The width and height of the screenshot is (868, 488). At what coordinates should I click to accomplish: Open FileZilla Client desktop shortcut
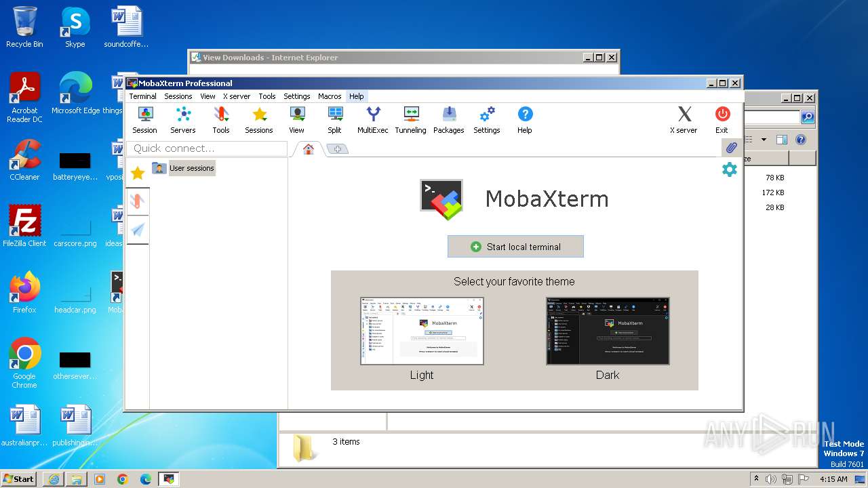(24, 226)
